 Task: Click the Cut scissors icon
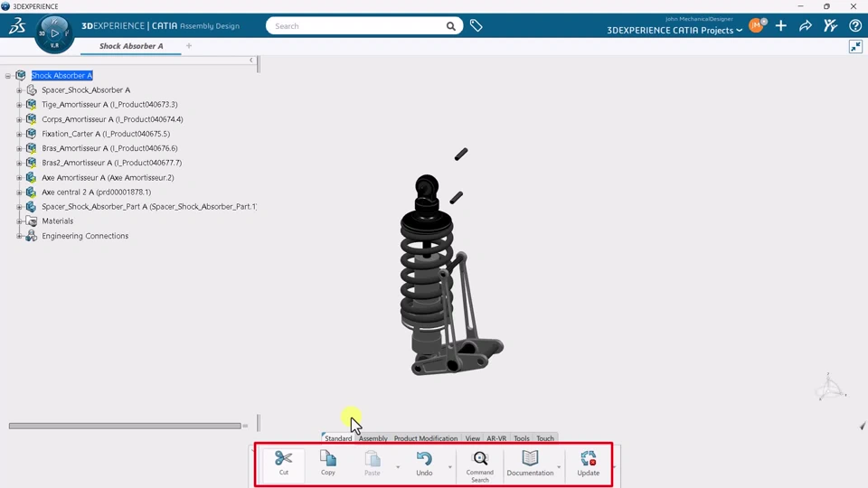pyautogui.click(x=283, y=459)
